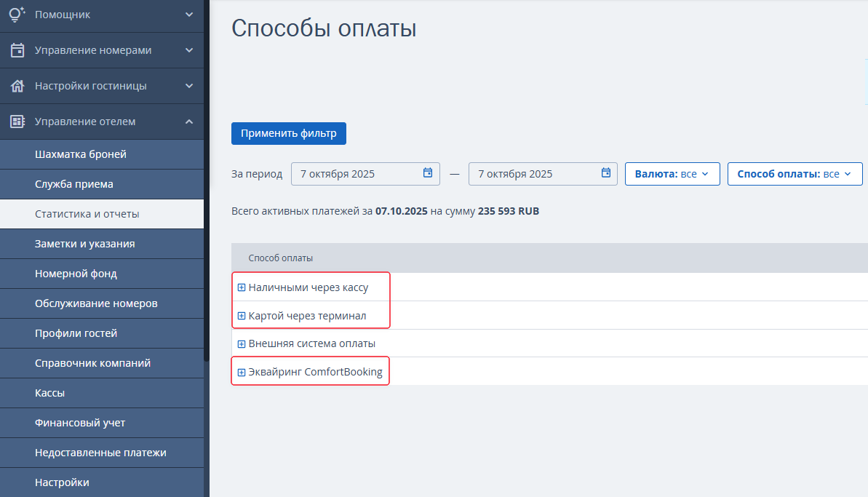Open Шахматка броней in the sidebar
The image size is (868, 497).
click(x=81, y=154)
